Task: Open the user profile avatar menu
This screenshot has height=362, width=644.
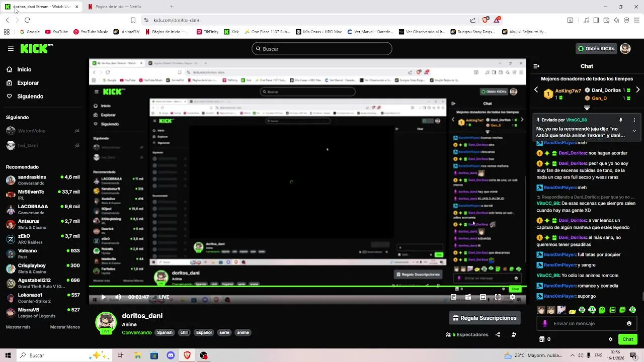Action: click(x=625, y=49)
